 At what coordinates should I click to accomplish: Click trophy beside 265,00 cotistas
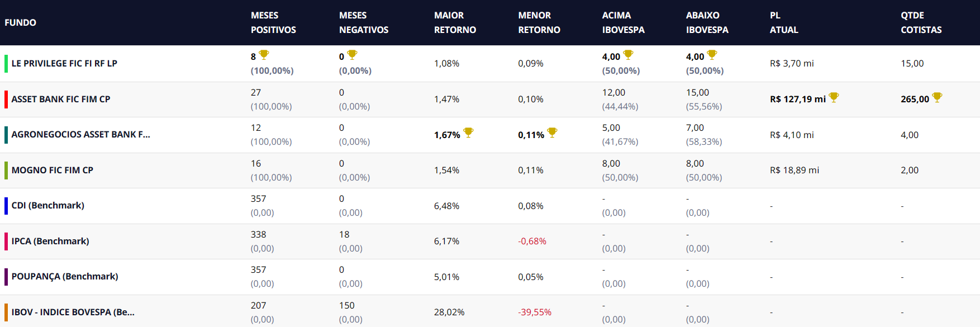(x=937, y=97)
